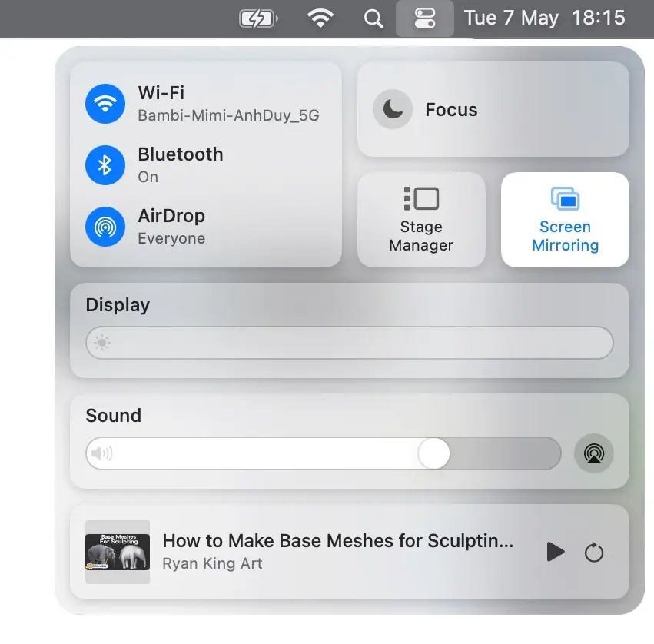Expand the Focus modes label

(451, 110)
